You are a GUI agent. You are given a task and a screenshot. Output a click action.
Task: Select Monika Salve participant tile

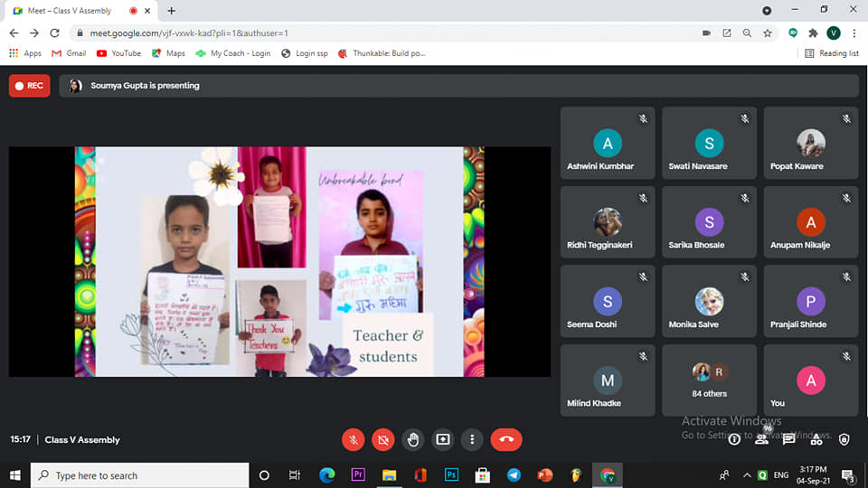[x=709, y=302]
